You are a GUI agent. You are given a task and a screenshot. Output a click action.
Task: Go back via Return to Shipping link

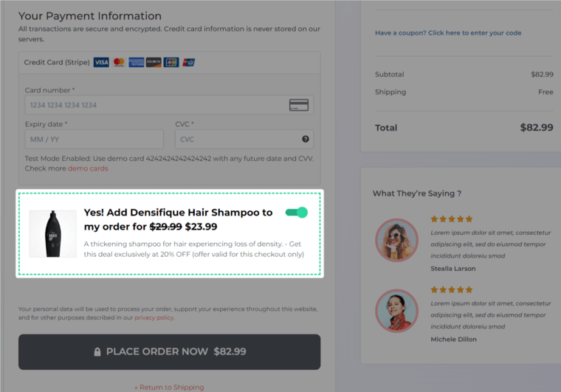pyautogui.click(x=169, y=388)
